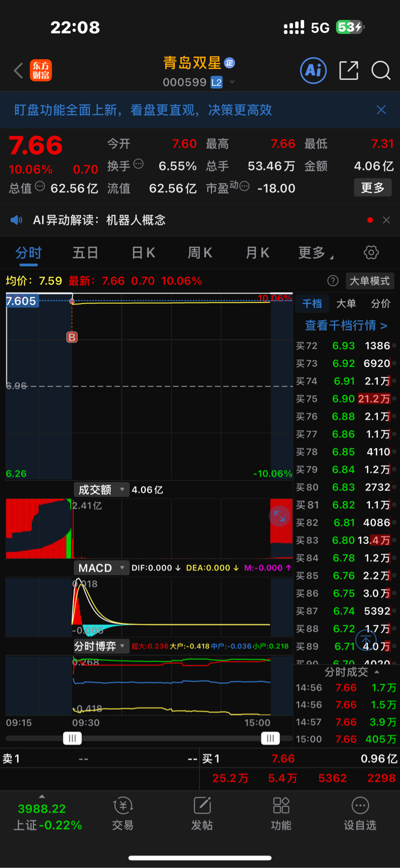The width and height of the screenshot is (400, 868).
Task: Open the 成交额 indicator dropdown
Action: 102,490
